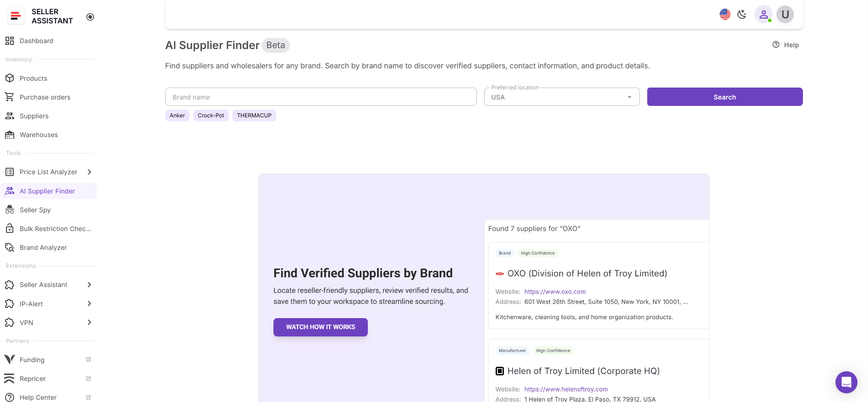Expand the IP-Alert extension menu

89,303
